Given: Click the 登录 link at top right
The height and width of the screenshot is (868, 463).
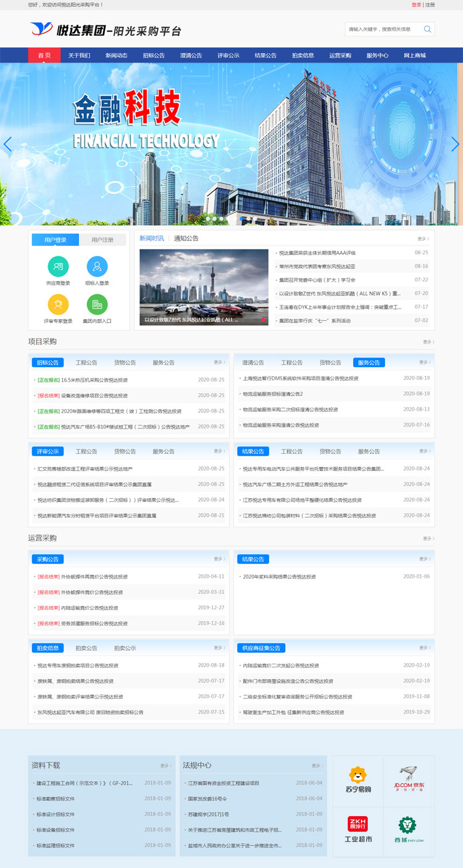Looking at the screenshot, I should 416,5.
